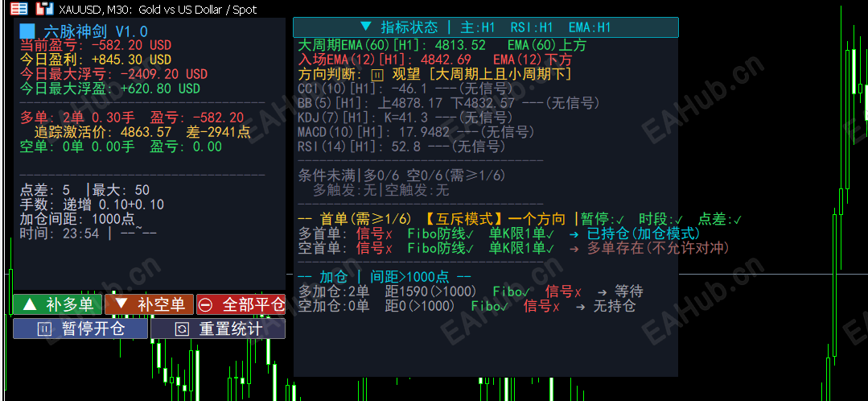The image size is (868, 401).
Task: Click the 入场EMA(12)[H1]: 4842.69 line
Action: [x=434, y=60]
